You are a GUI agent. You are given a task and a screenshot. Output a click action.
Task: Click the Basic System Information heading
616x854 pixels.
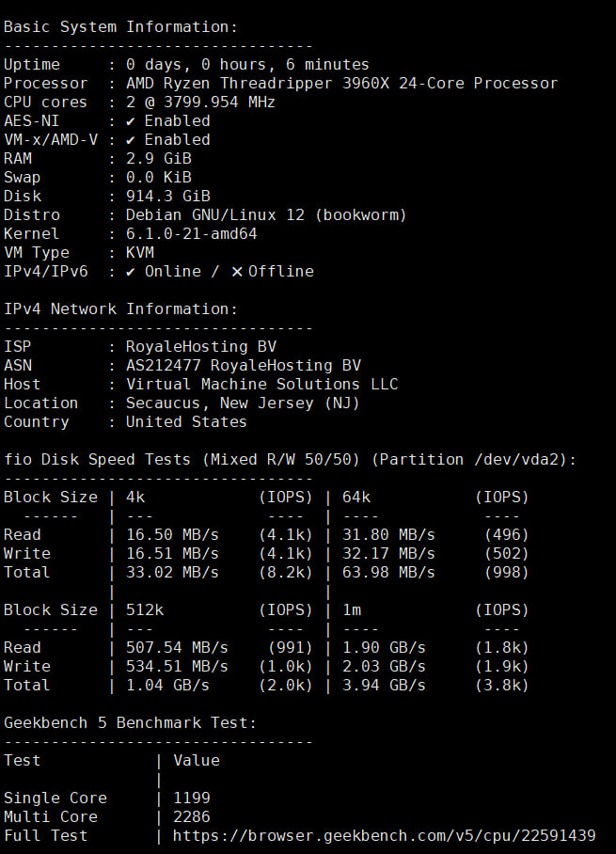[120, 26]
